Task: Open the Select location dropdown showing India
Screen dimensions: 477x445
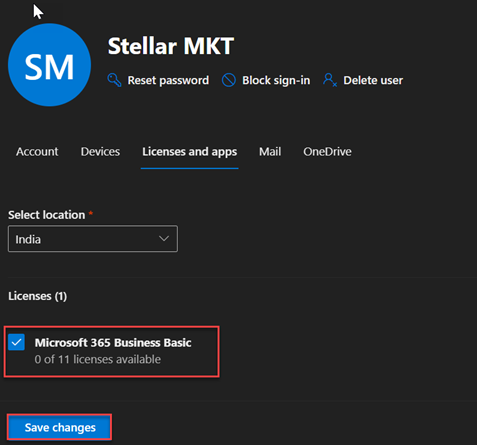Action: point(93,239)
